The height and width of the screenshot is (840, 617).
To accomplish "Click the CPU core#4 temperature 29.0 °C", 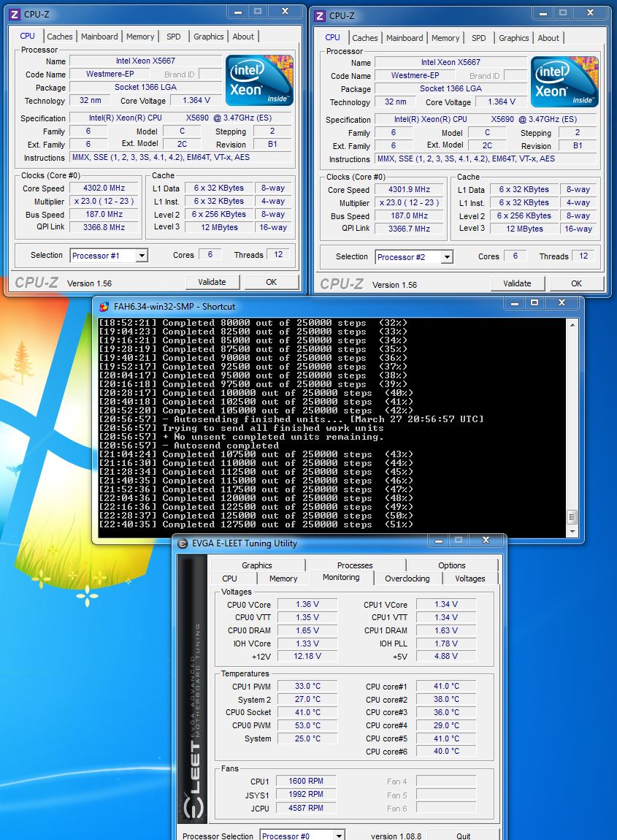I will point(446,725).
